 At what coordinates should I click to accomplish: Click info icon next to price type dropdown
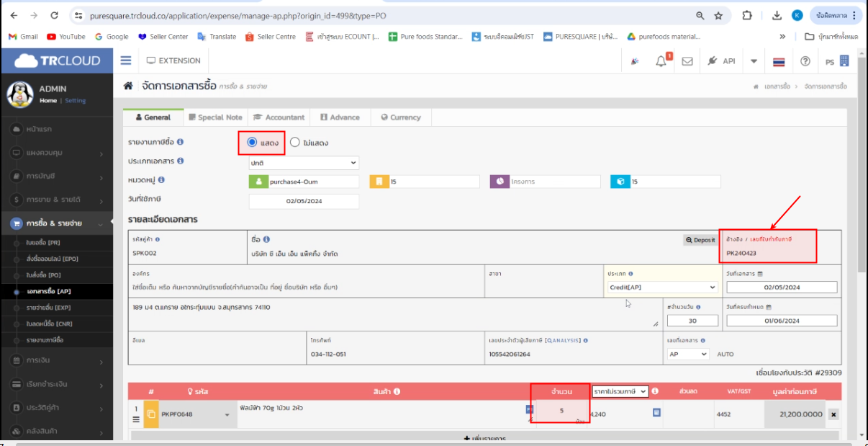click(x=655, y=391)
